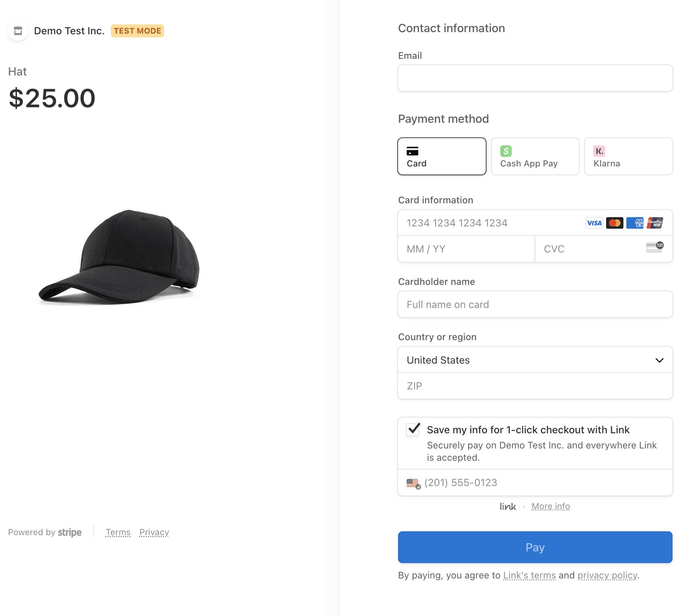This screenshot has width=700, height=616.
Task: Select the American Express icon
Action: click(635, 223)
